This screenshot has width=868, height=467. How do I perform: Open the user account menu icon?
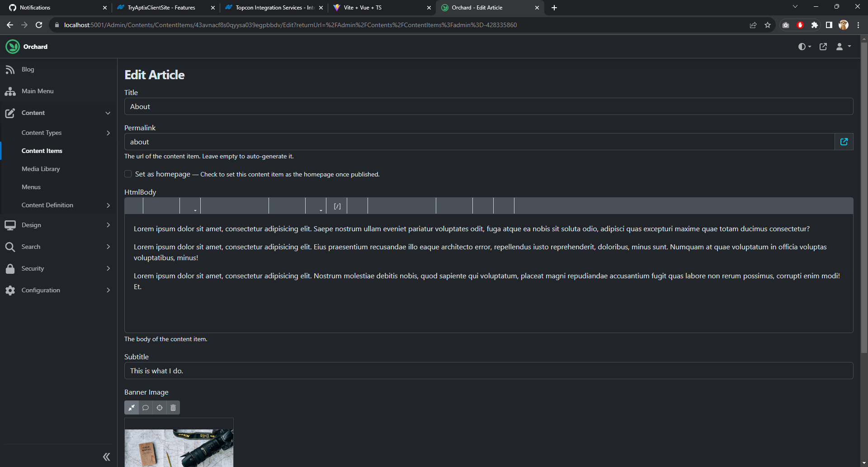point(841,46)
